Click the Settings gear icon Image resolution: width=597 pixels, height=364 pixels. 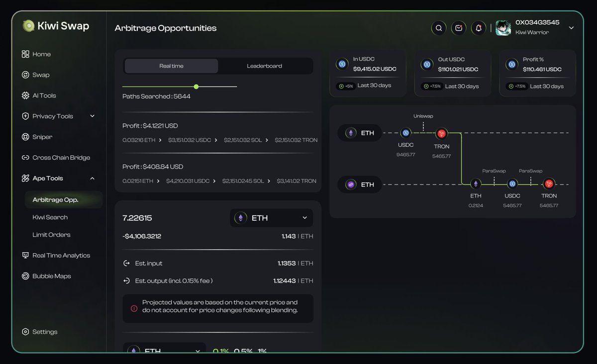click(x=25, y=332)
